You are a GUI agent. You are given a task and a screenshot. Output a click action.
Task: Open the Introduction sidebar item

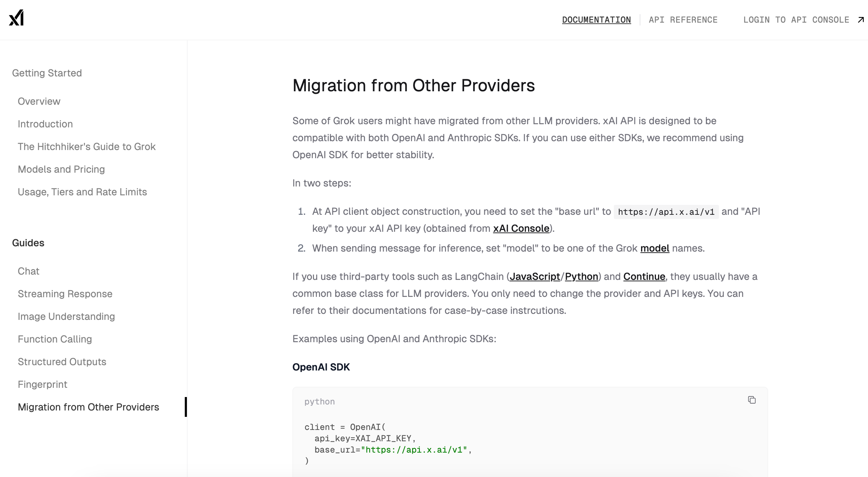pyautogui.click(x=45, y=124)
